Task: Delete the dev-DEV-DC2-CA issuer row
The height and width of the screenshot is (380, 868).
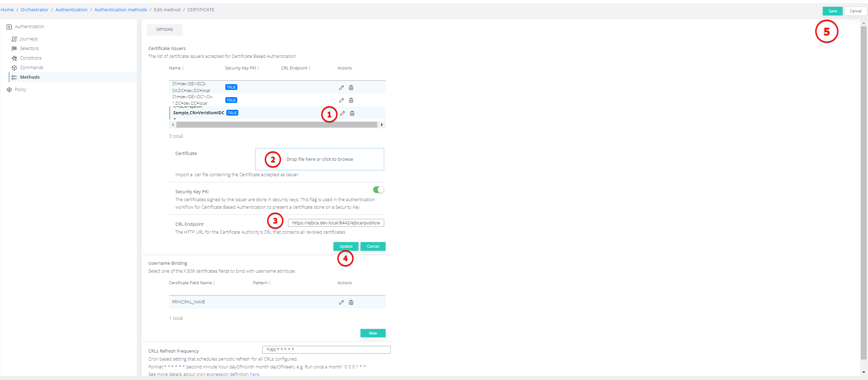Action: (x=351, y=88)
